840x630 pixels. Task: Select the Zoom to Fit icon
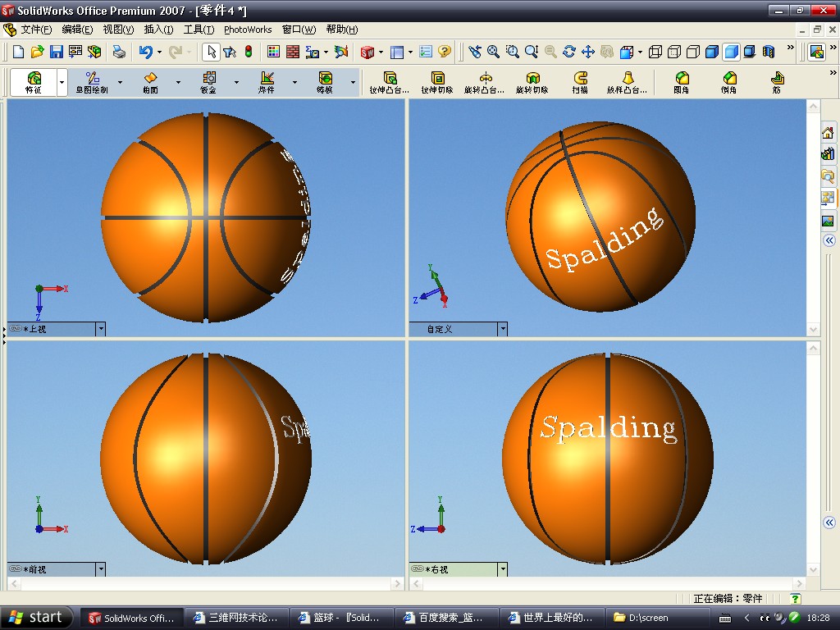[493, 52]
